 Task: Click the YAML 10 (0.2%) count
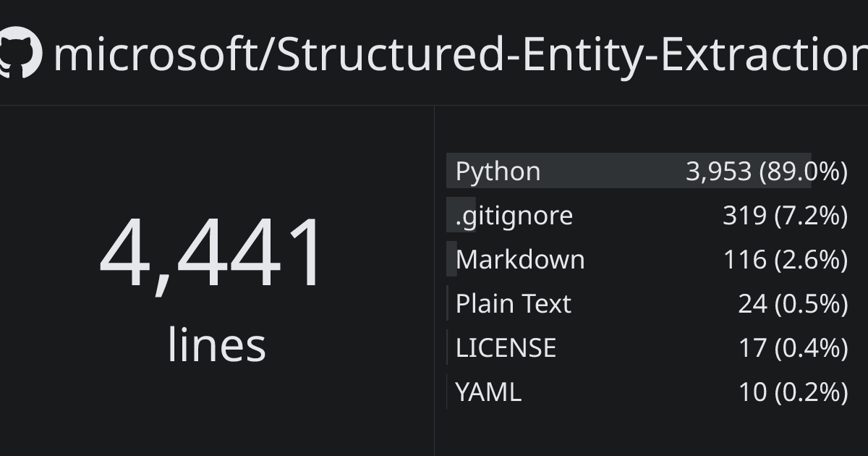click(793, 392)
